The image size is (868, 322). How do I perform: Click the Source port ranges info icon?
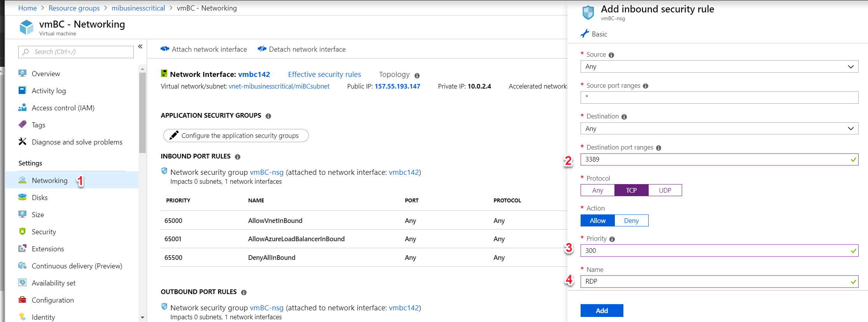(646, 86)
